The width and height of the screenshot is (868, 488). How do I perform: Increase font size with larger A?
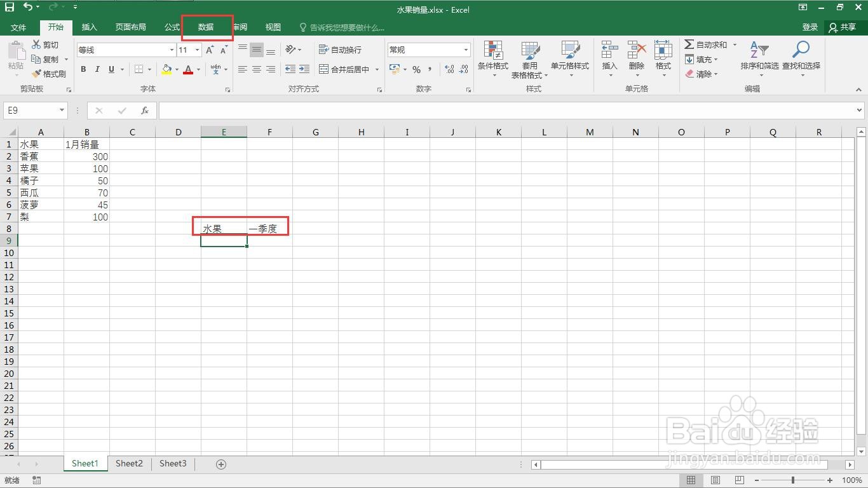210,50
